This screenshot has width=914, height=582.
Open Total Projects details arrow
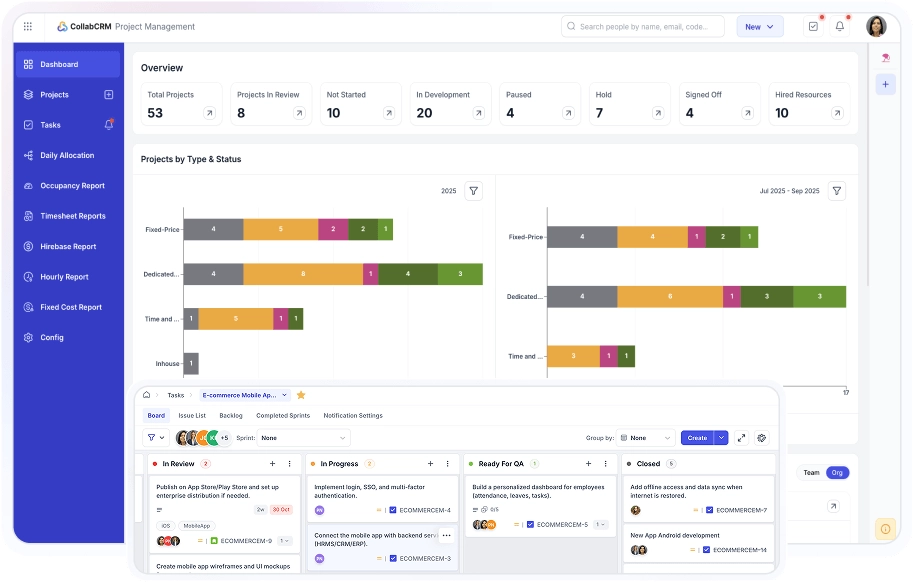(x=209, y=113)
